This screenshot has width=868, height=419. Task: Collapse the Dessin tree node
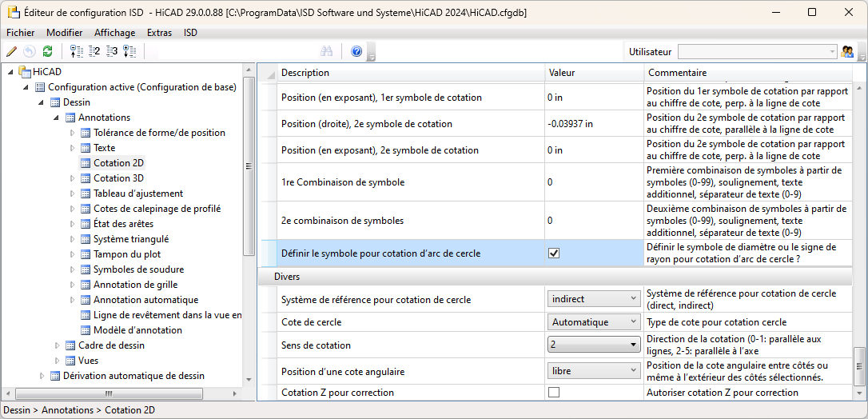42,102
